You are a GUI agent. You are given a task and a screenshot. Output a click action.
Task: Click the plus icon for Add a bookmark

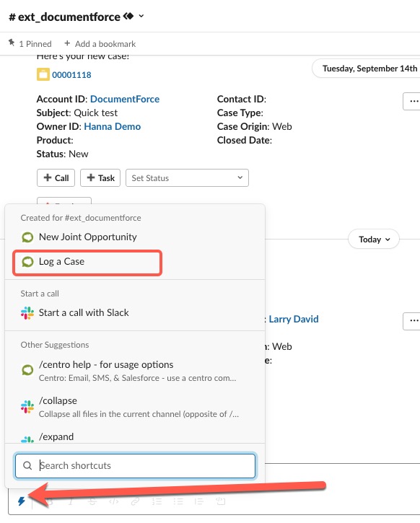click(67, 43)
